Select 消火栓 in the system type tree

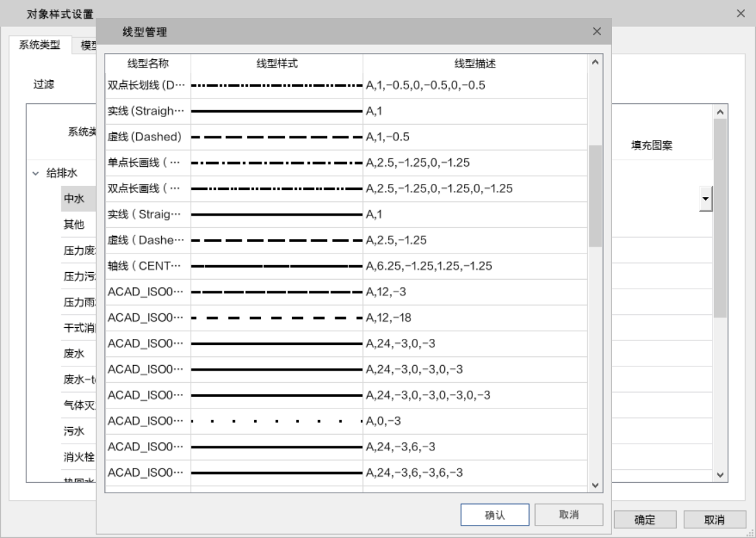pos(79,457)
